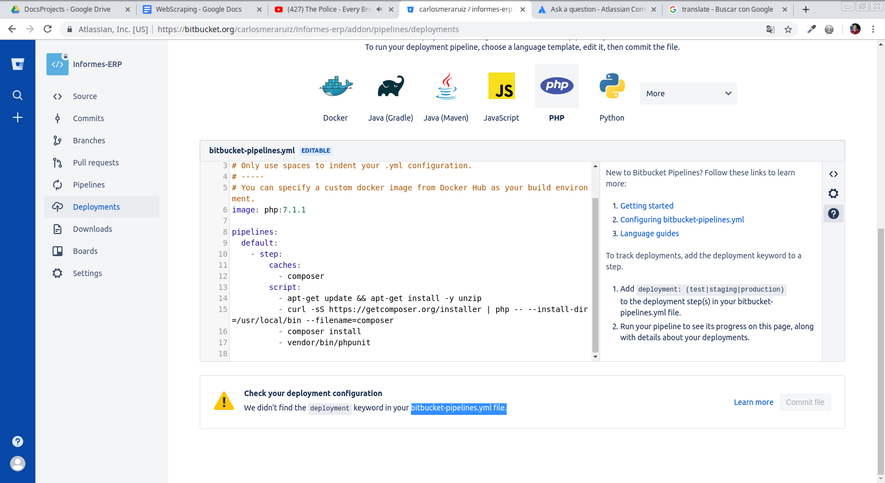This screenshot has width=885, height=483.
Task: Select the Java (Maven) template icon
Action: 446,86
